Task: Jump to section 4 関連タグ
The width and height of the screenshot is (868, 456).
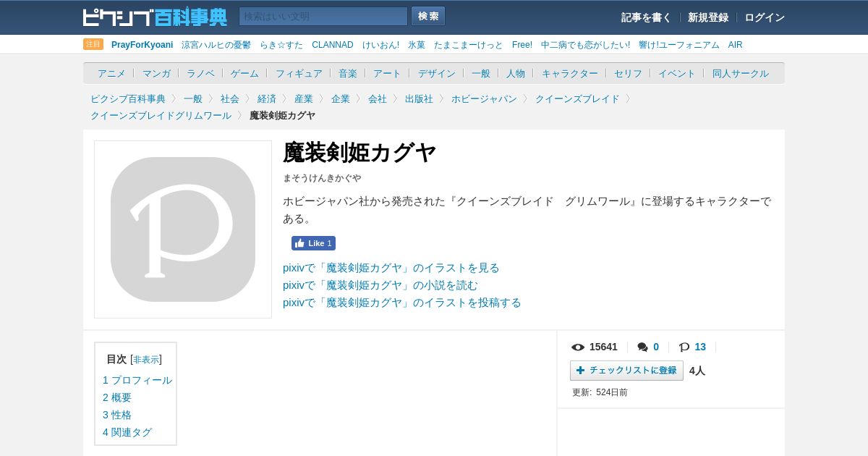Action: (x=127, y=432)
